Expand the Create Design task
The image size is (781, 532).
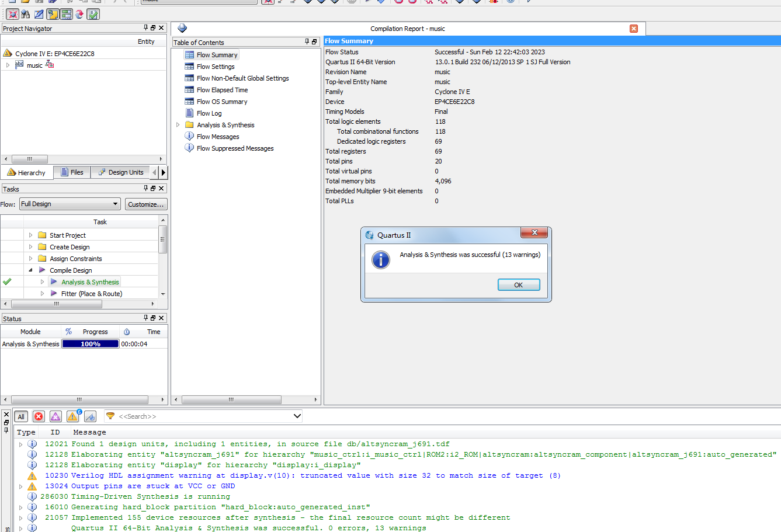[x=30, y=247]
